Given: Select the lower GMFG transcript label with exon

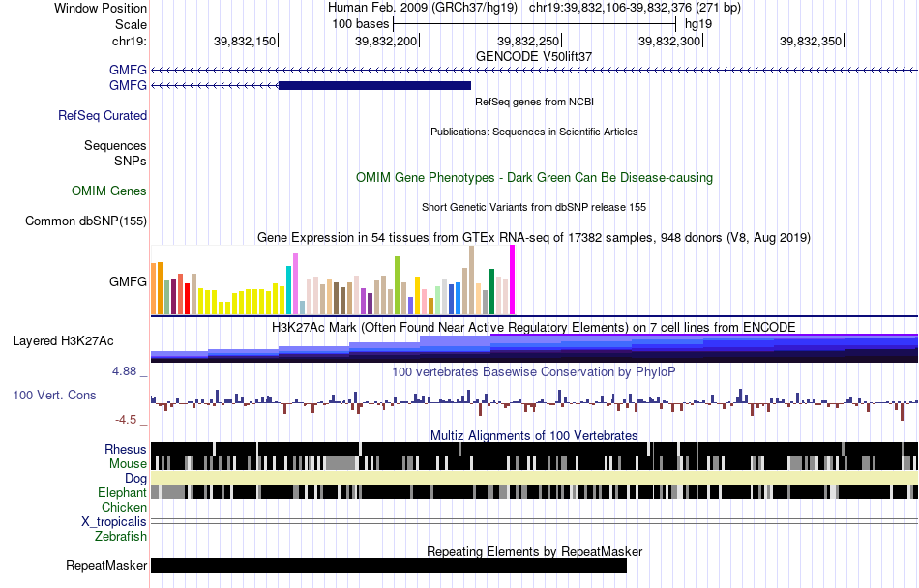Looking at the screenshot, I should tap(128, 85).
